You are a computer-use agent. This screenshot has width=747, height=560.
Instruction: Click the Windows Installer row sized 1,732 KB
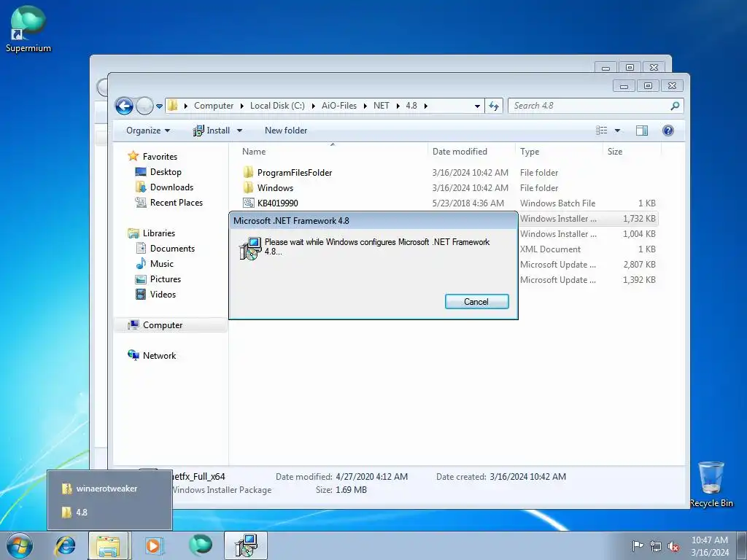589,219
